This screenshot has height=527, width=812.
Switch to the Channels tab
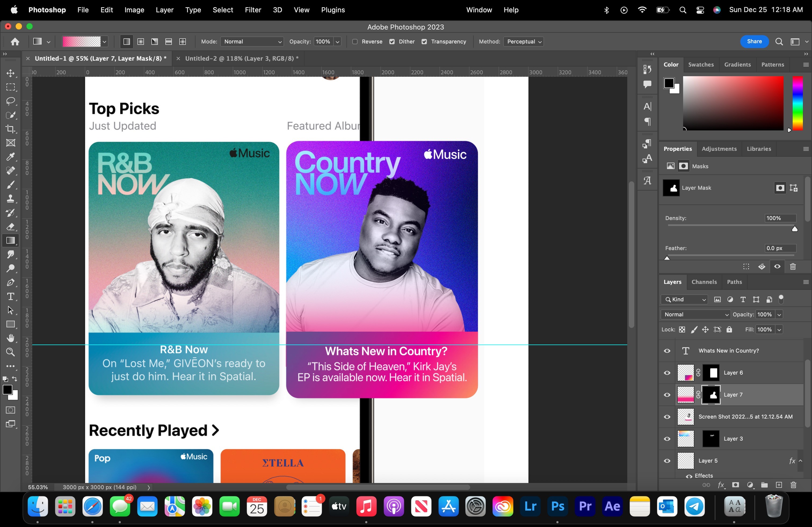pos(704,282)
